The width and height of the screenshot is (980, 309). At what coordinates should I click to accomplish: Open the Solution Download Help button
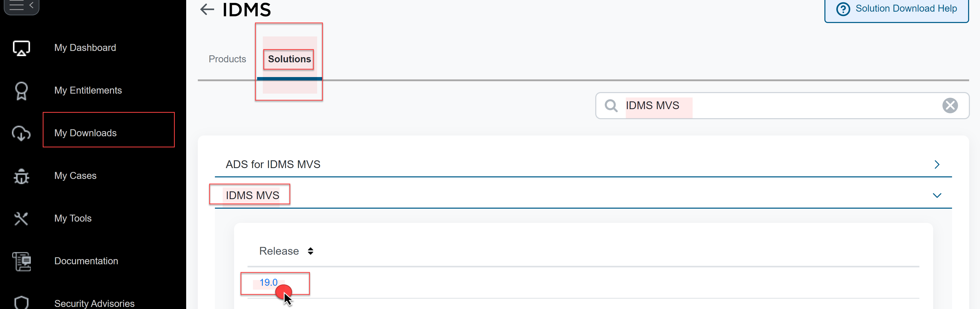[x=896, y=9]
